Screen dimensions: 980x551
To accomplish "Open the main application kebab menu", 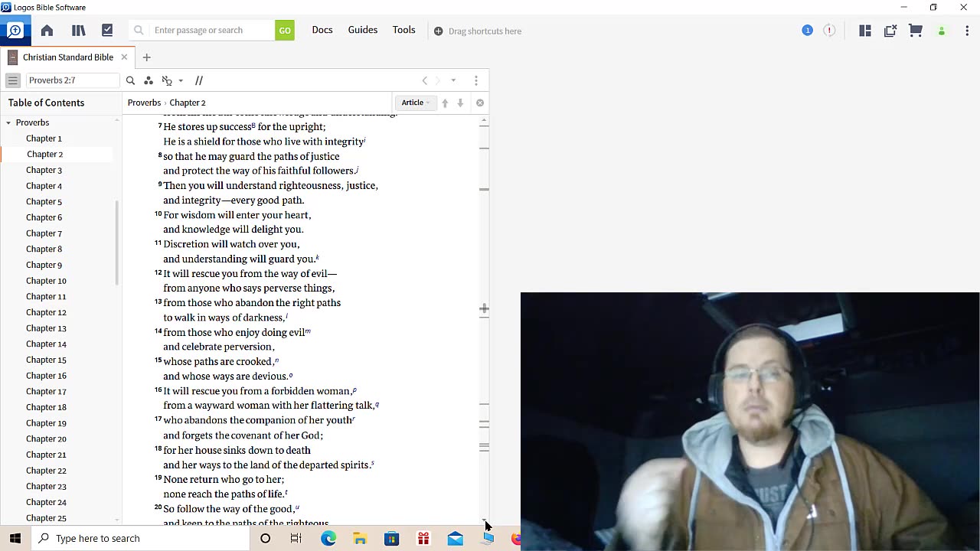I will pyautogui.click(x=967, y=31).
